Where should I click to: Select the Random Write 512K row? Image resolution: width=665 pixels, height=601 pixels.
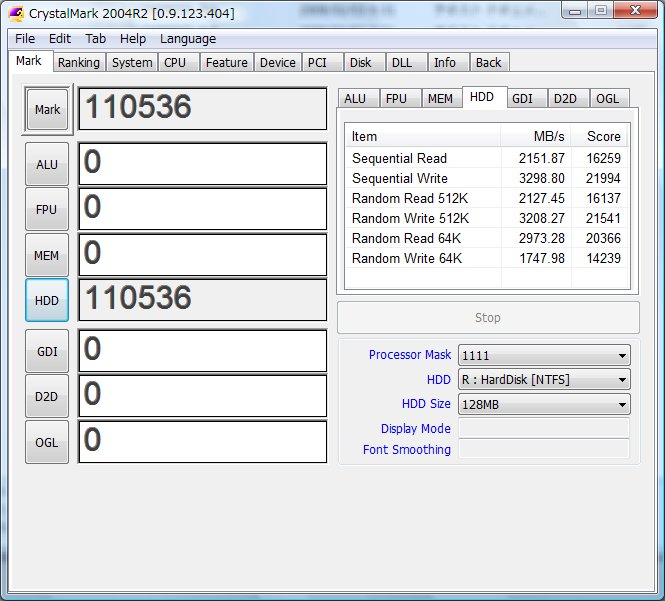tap(487, 218)
